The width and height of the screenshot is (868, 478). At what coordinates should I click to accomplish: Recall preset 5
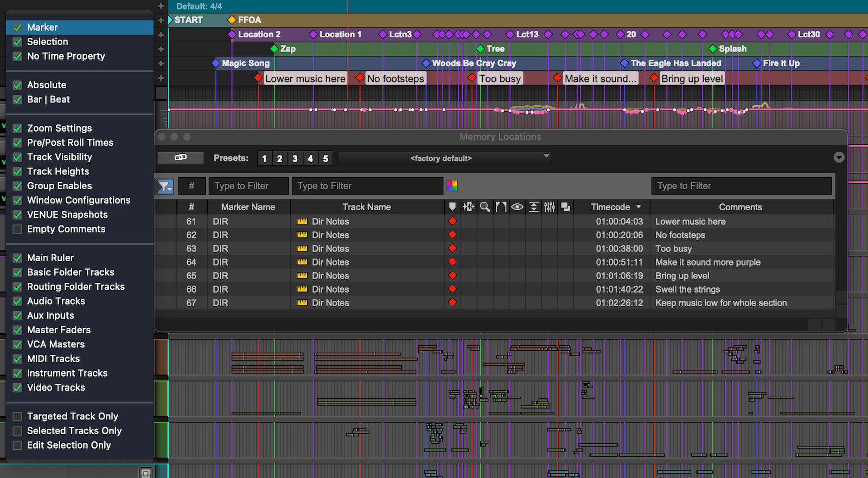pyautogui.click(x=325, y=158)
